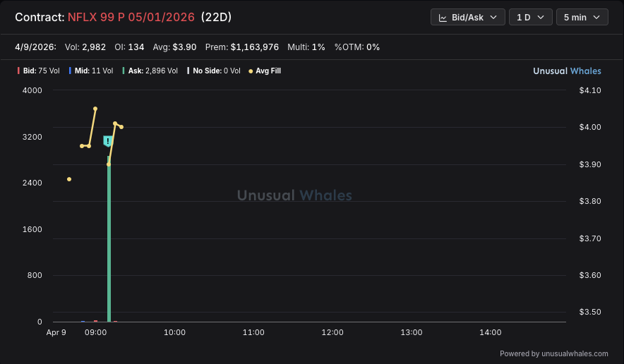Click the 4/9/2026 date label
The image size is (624, 364).
[x=35, y=47]
